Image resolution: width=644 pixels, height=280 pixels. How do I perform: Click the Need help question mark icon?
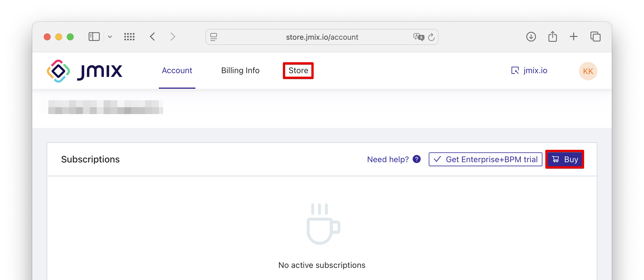click(416, 159)
